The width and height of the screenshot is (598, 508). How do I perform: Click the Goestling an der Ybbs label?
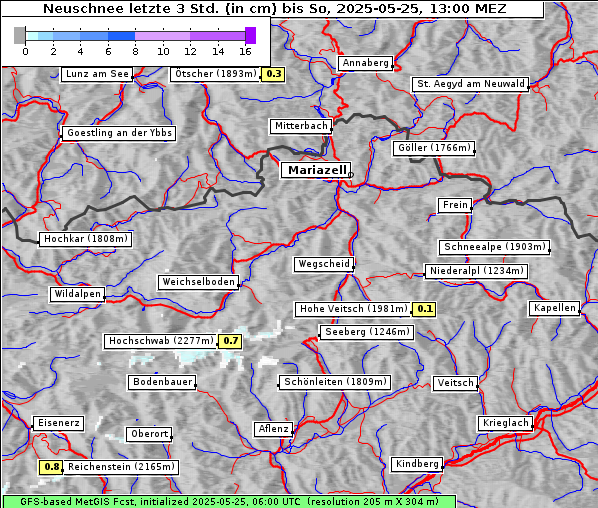pos(119,133)
